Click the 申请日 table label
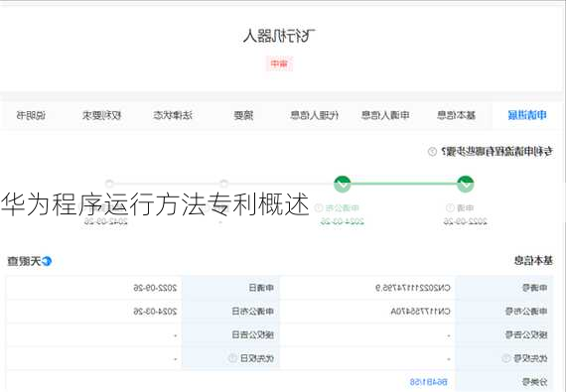 tap(261, 288)
